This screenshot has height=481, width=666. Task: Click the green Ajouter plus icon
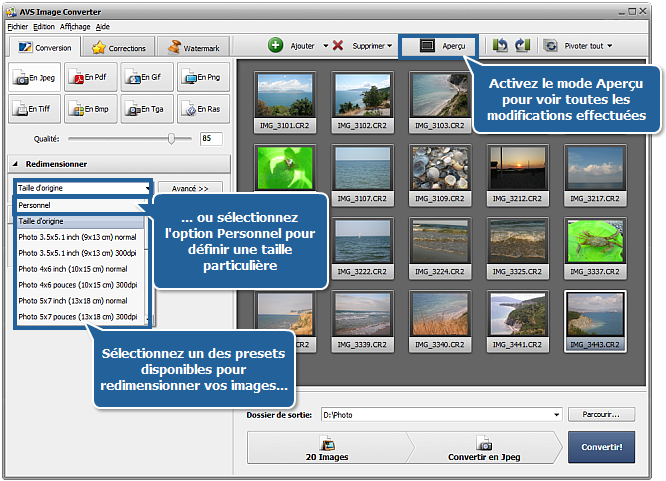pos(276,46)
